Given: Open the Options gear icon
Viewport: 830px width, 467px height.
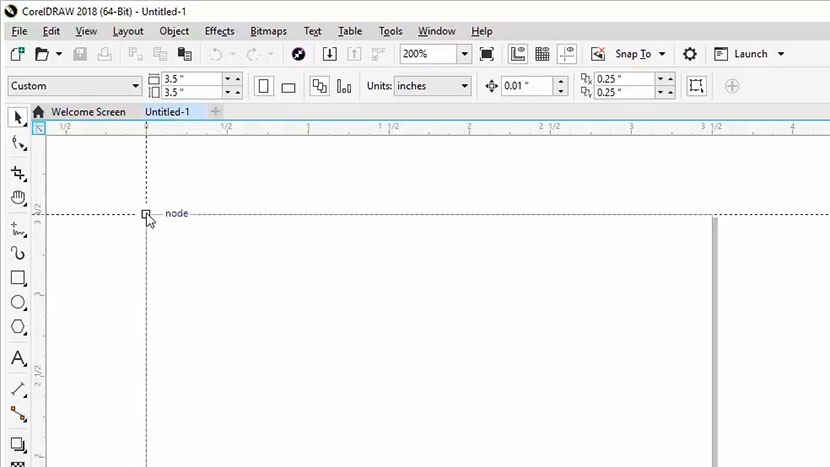Looking at the screenshot, I should [x=689, y=54].
